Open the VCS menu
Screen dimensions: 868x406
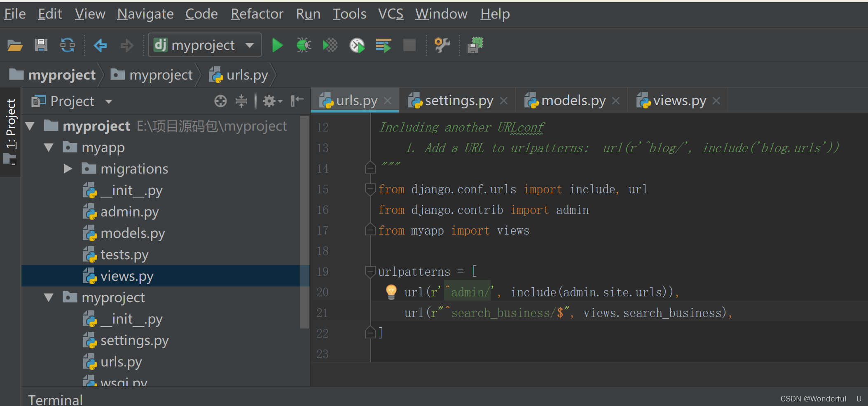(391, 14)
